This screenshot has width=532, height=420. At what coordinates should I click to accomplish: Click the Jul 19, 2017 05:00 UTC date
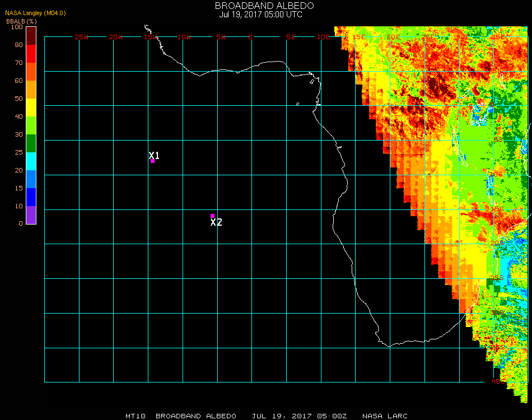(260, 15)
